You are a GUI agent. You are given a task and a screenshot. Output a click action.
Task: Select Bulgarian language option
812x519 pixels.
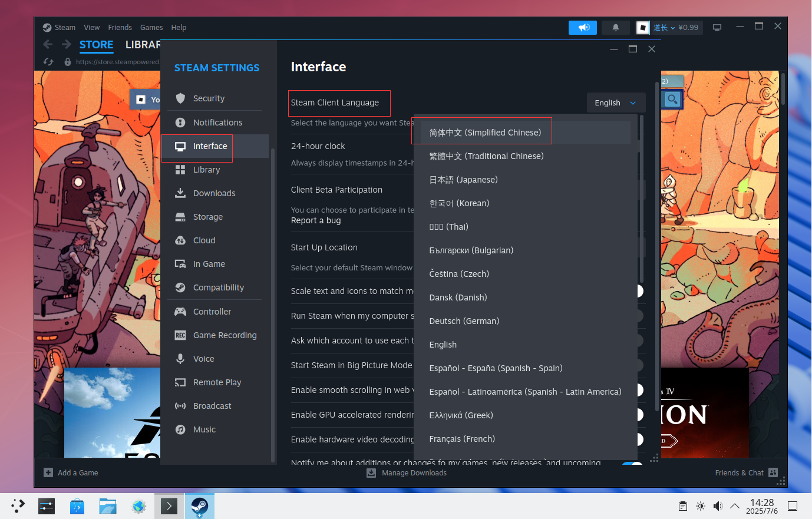[526, 250]
